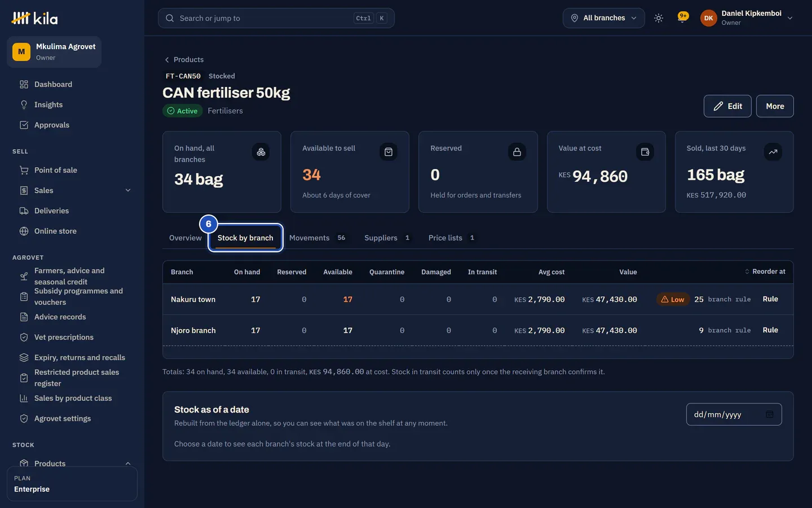Open the Deliveries truck icon
Viewport: 812px width, 508px height.
coord(24,211)
